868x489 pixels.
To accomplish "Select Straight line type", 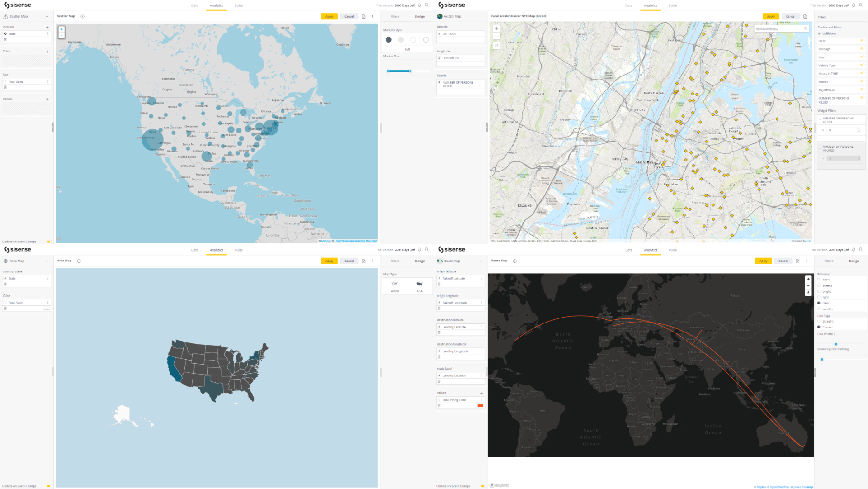I will coord(819,321).
